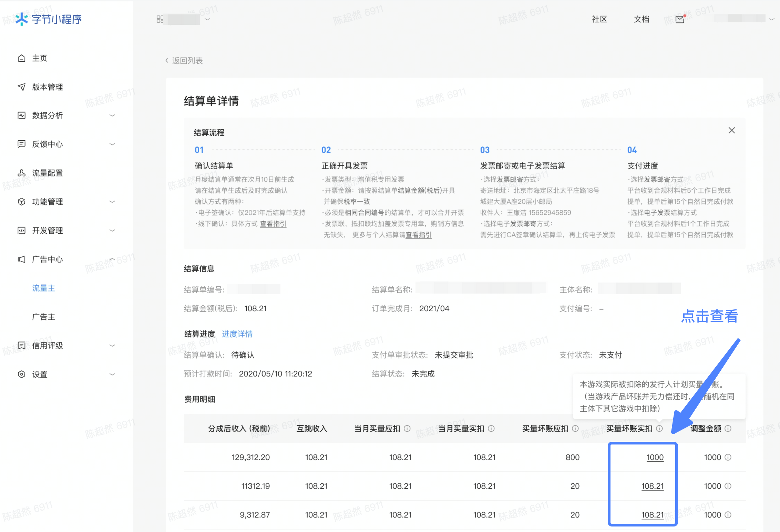
Task: Click the 129,312.20 income cell
Action: point(250,457)
